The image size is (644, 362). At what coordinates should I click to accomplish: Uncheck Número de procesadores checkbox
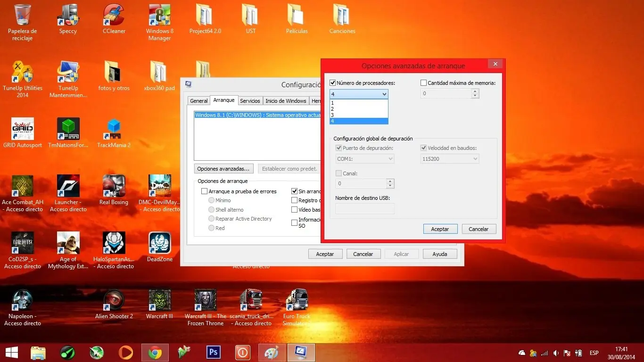333,83
